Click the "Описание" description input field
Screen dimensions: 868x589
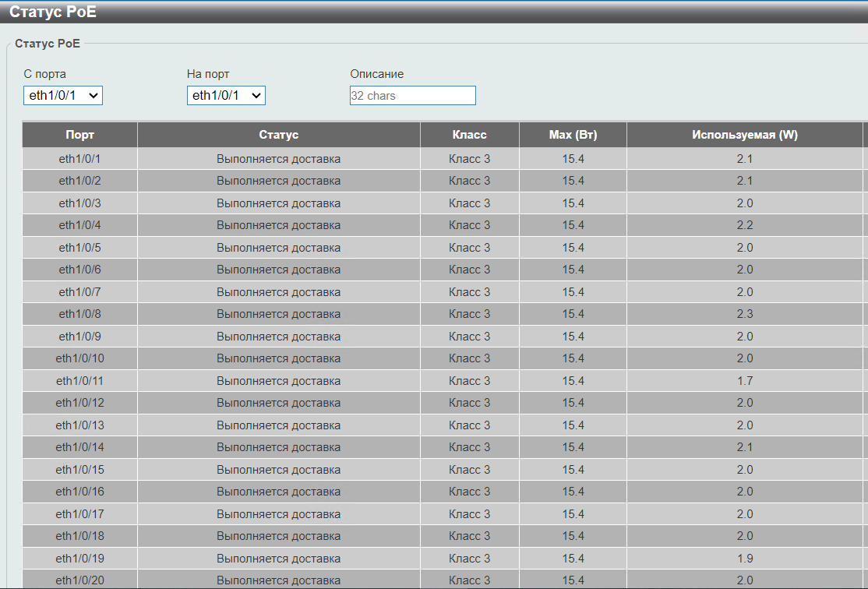[412, 96]
